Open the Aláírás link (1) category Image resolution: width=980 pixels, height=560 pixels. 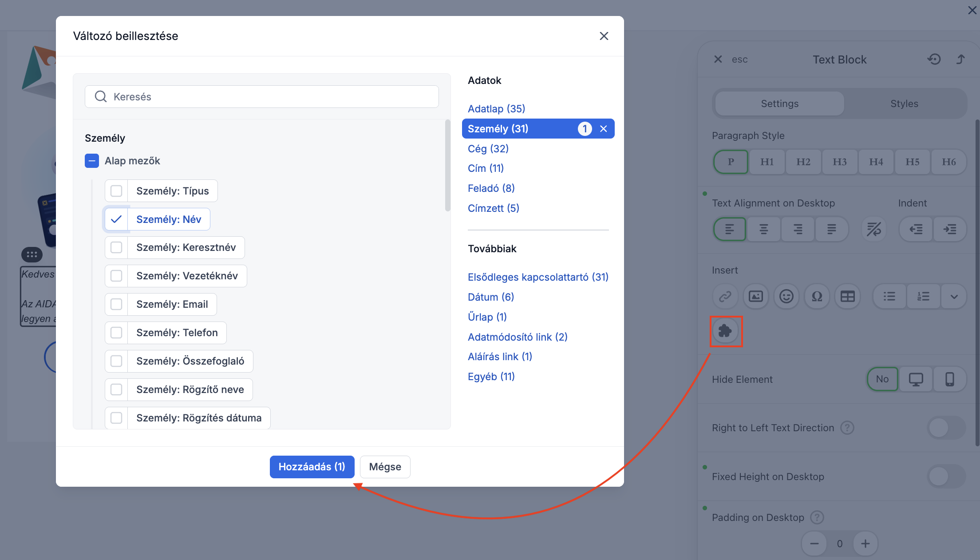click(500, 357)
